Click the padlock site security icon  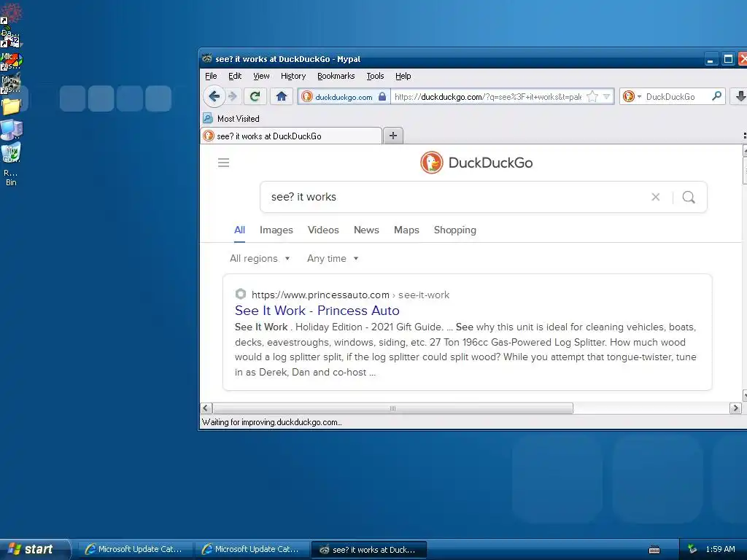click(382, 97)
